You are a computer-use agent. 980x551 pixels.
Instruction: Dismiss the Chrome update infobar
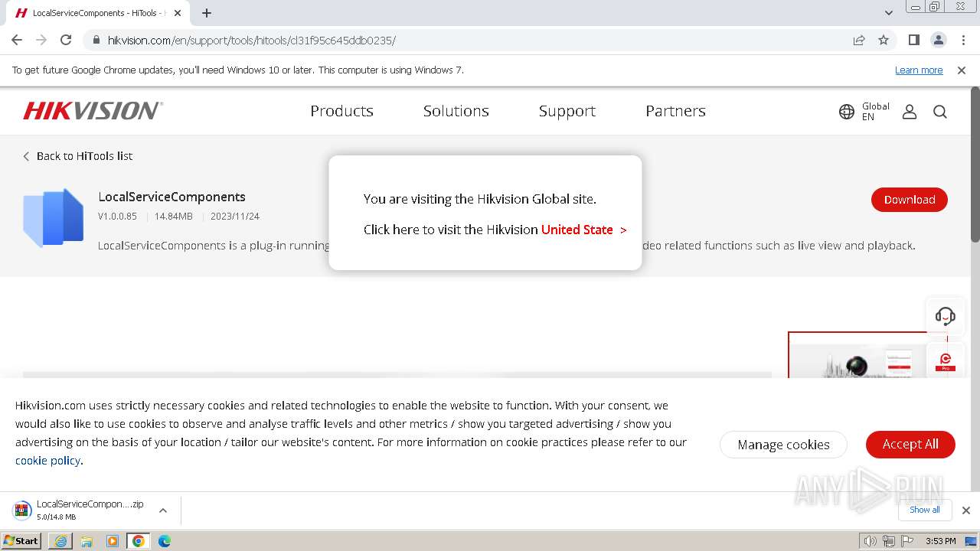point(962,70)
